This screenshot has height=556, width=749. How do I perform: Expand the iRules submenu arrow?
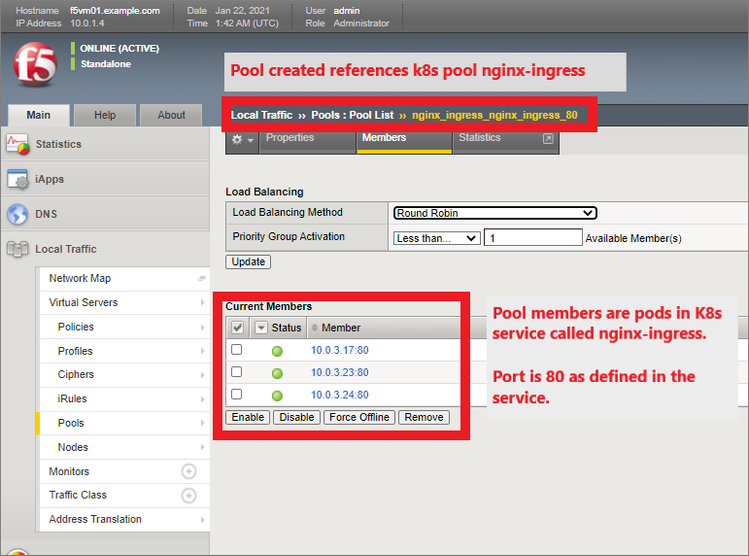click(203, 399)
